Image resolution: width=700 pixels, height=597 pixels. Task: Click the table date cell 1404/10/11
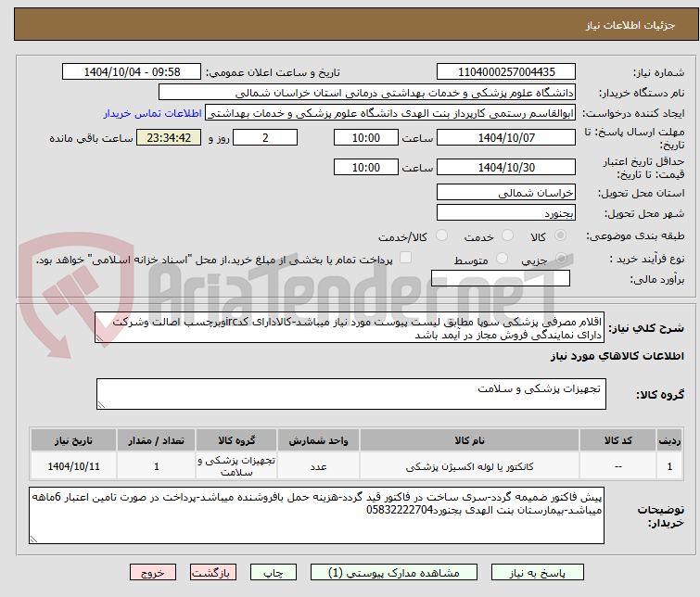(73, 466)
